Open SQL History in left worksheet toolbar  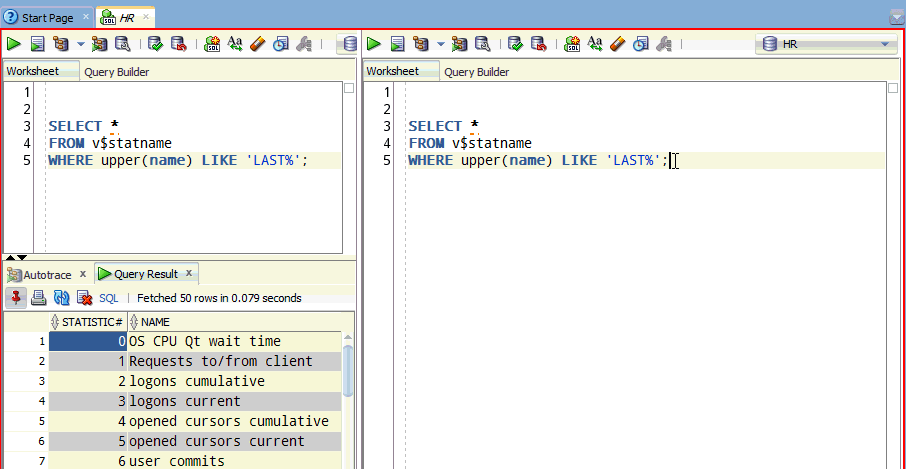tap(281, 43)
